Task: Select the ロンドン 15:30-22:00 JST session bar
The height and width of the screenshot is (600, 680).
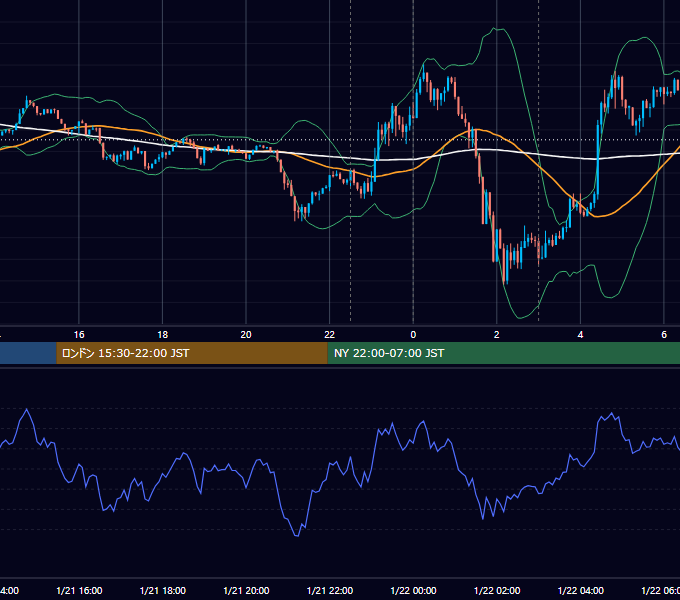Action: click(x=192, y=353)
